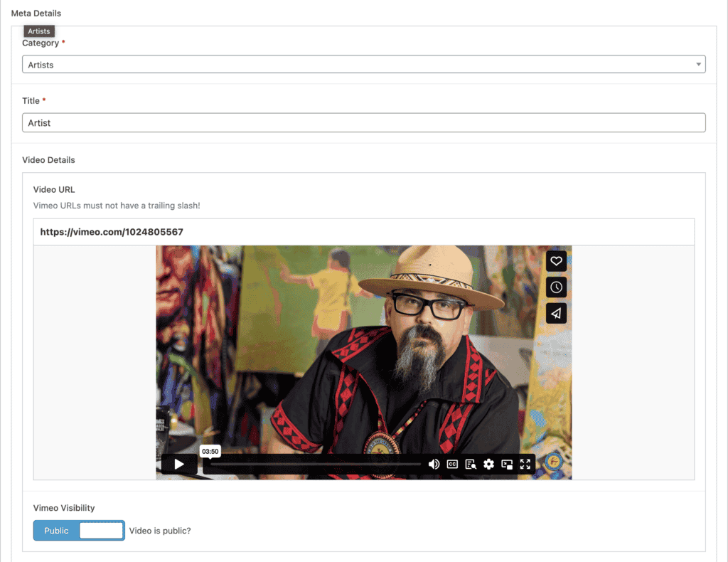Open the Category dropdown
The height and width of the screenshot is (562, 728).
(x=364, y=64)
